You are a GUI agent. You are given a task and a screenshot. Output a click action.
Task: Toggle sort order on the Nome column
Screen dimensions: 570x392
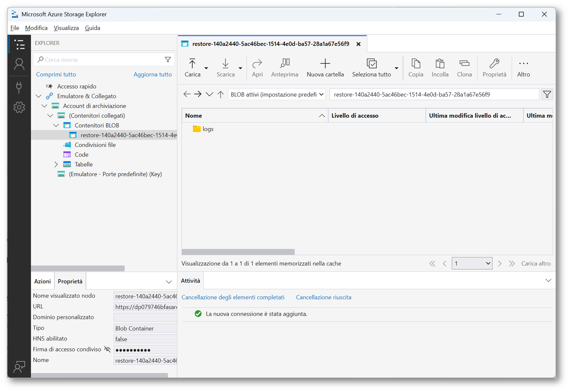(322, 116)
